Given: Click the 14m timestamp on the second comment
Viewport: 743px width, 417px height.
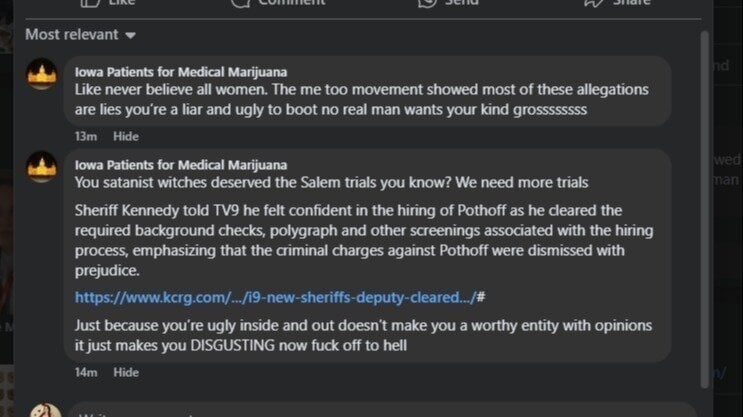Looking at the screenshot, I should (x=85, y=372).
